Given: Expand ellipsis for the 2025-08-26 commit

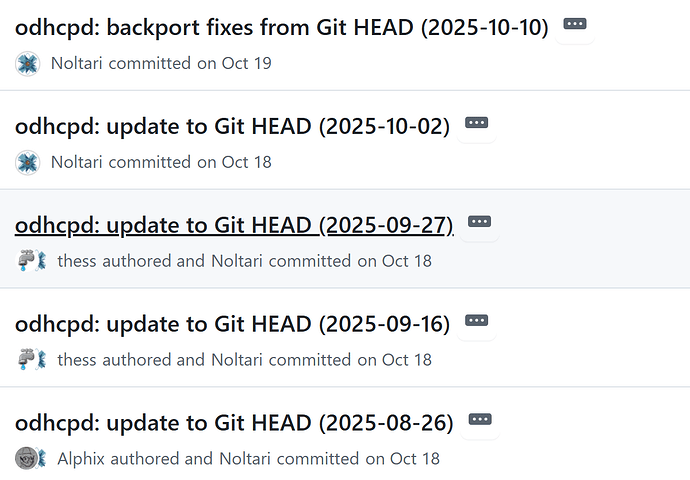Looking at the screenshot, I should 480,420.
